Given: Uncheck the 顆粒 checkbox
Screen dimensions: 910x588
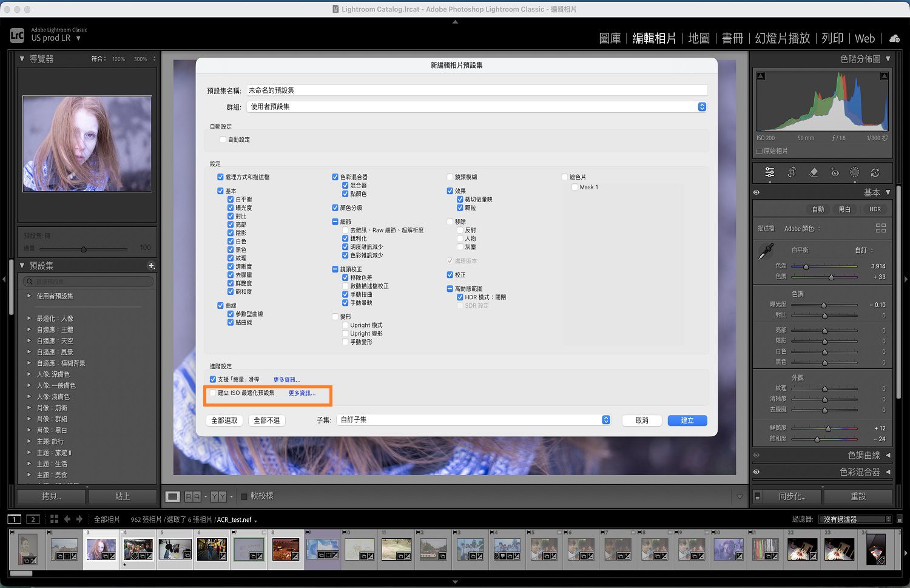Looking at the screenshot, I should click(x=460, y=208).
